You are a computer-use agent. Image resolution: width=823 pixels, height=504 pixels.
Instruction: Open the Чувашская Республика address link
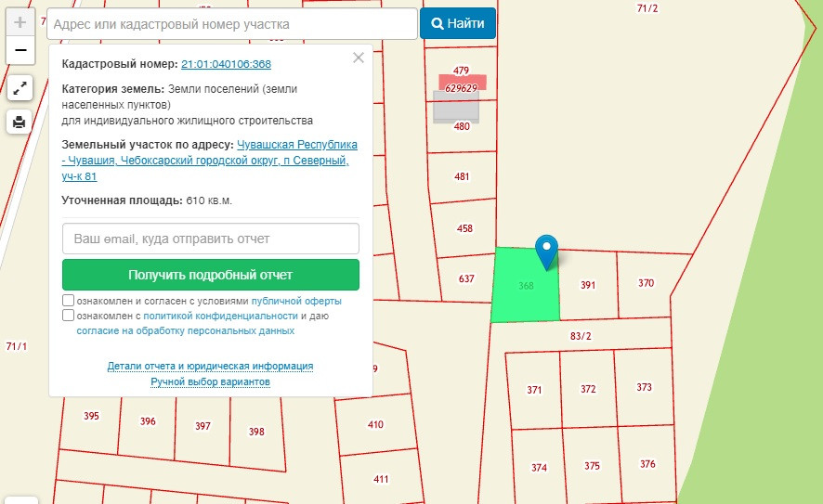[209, 160]
